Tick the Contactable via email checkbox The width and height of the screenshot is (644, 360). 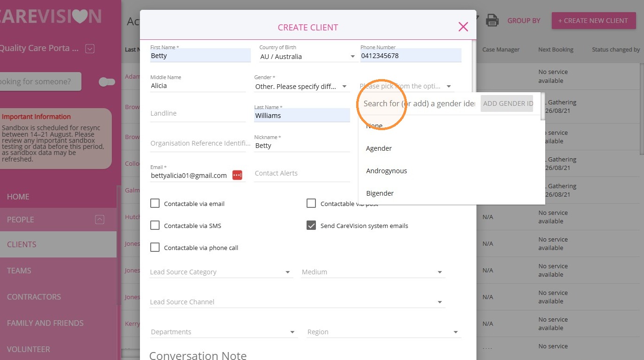point(155,203)
